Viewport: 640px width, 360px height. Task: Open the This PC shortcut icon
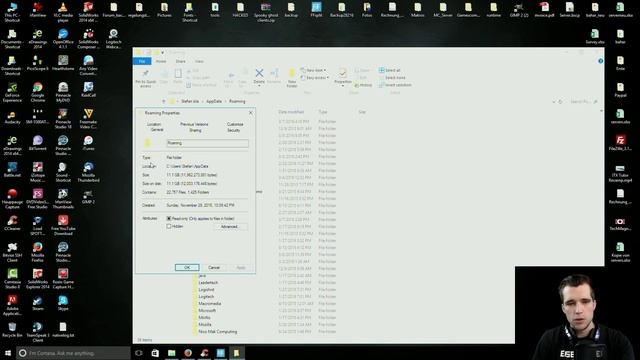click(12, 11)
